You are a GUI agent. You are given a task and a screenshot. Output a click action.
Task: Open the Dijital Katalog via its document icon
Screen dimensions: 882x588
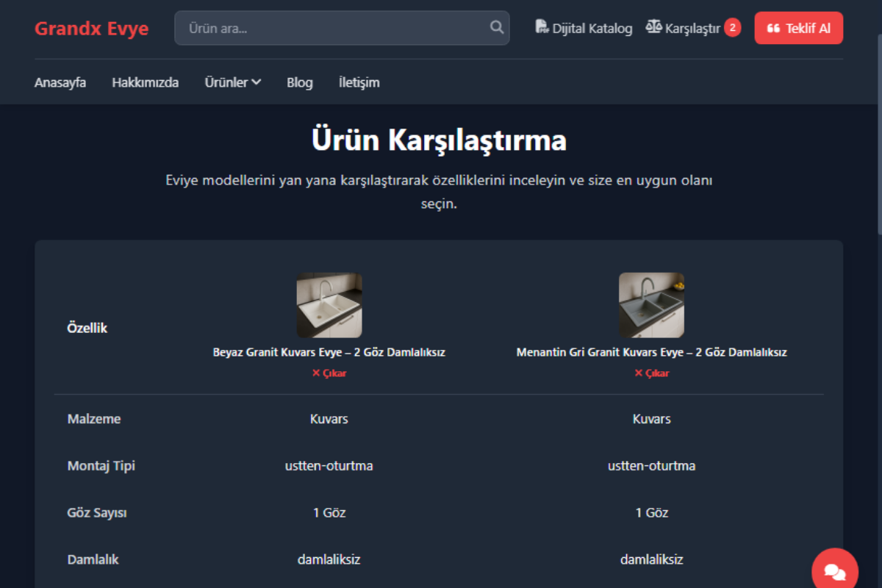(x=541, y=26)
